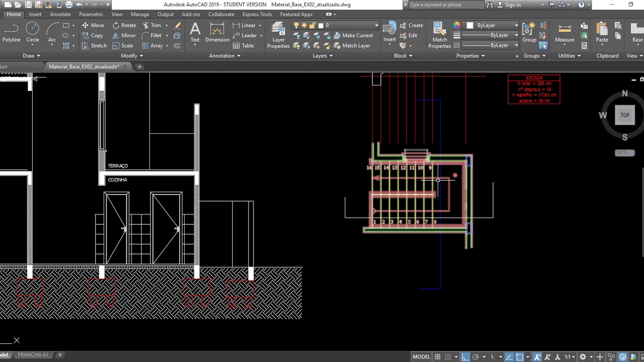Viewport: 644px width, 362px height.
Task: Choose the Arc tool
Action: [x=52, y=33]
